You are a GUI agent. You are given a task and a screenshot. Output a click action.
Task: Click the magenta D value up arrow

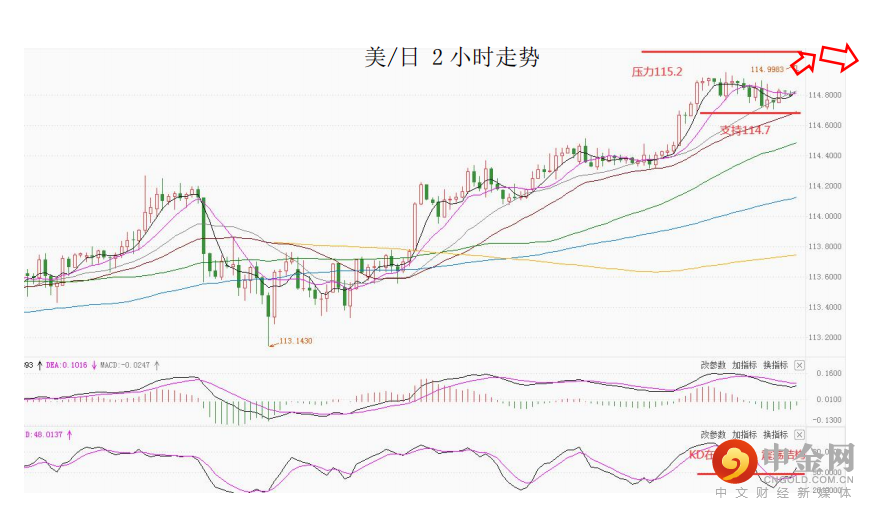70,435
